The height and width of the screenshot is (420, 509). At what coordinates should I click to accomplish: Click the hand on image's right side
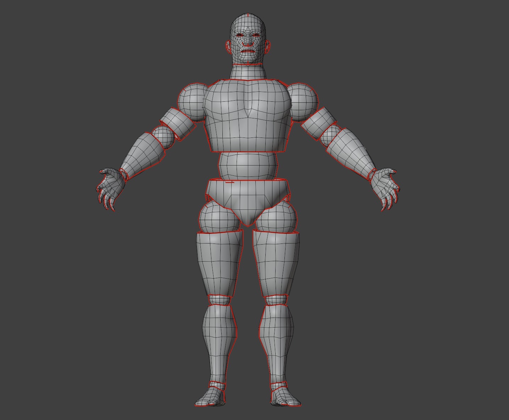(x=384, y=188)
